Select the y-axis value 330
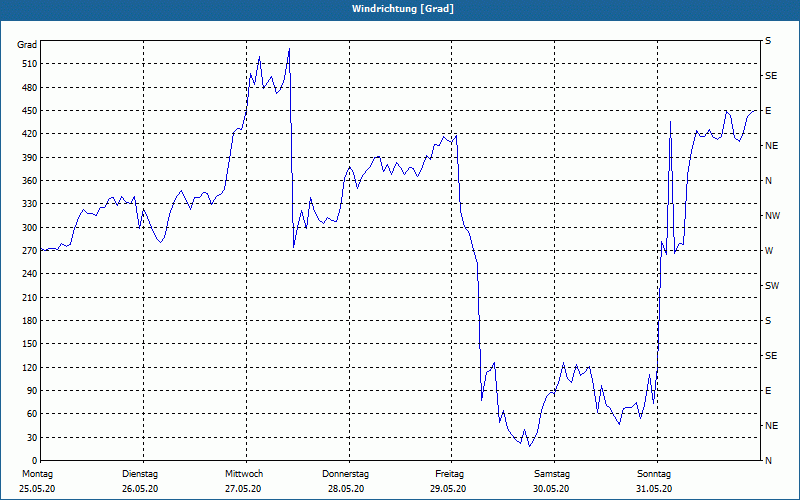The image size is (800, 500). click(31, 204)
